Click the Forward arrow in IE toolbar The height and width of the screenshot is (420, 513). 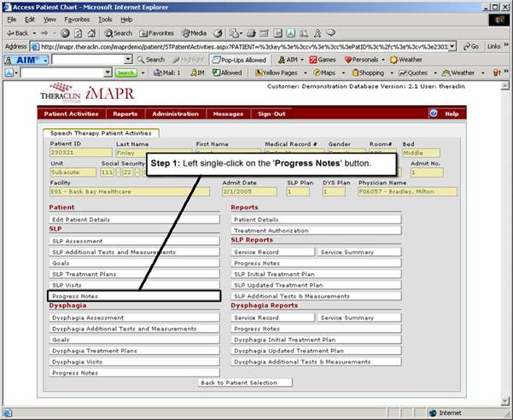click(x=45, y=33)
